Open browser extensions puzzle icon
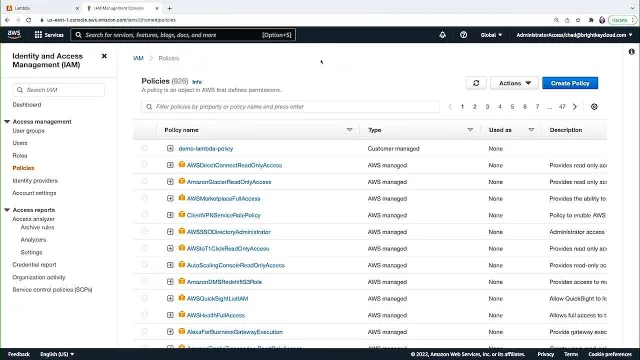Viewport: 640px width, 360px height. point(591,20)
